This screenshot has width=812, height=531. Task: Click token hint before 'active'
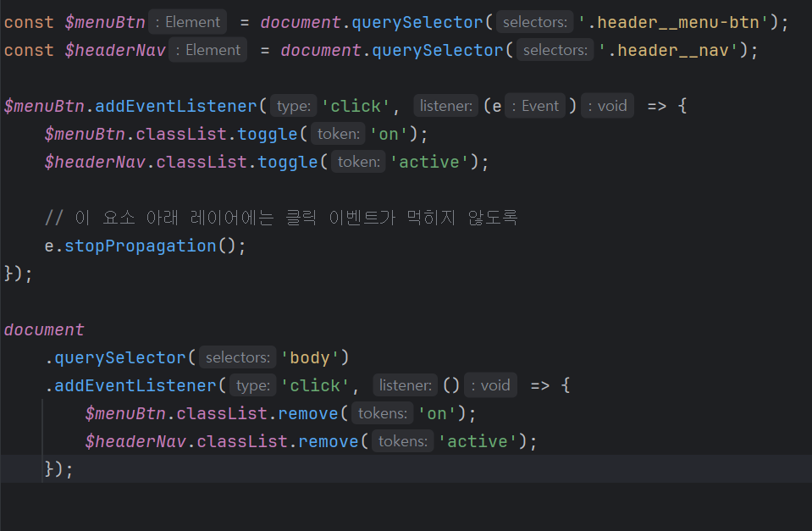359,162
